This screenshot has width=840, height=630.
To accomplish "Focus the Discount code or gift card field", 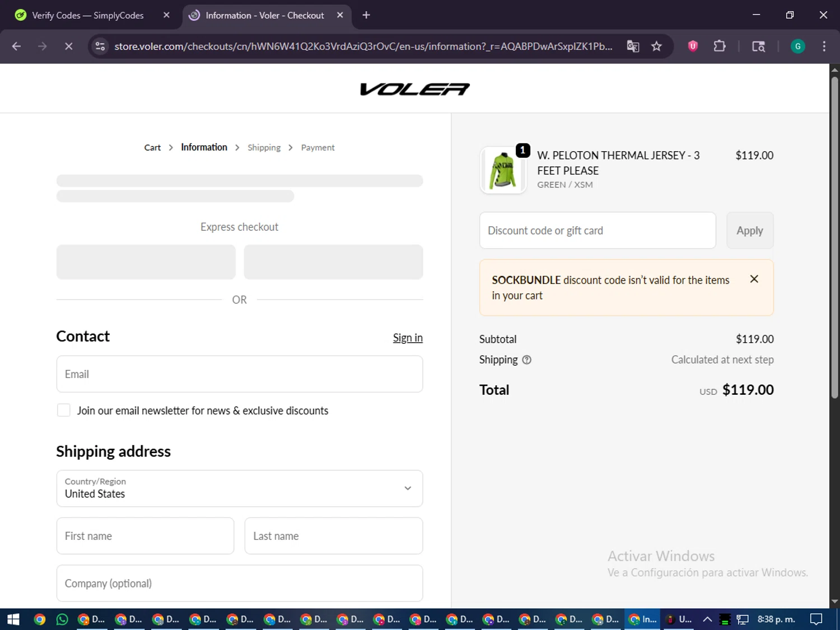I will click(598, 230).
